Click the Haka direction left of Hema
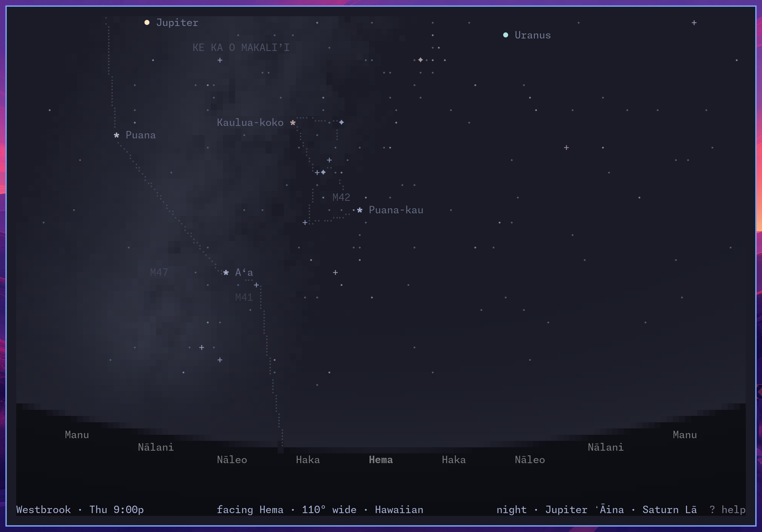Viewport: 762px width, 532px height. 308,460
